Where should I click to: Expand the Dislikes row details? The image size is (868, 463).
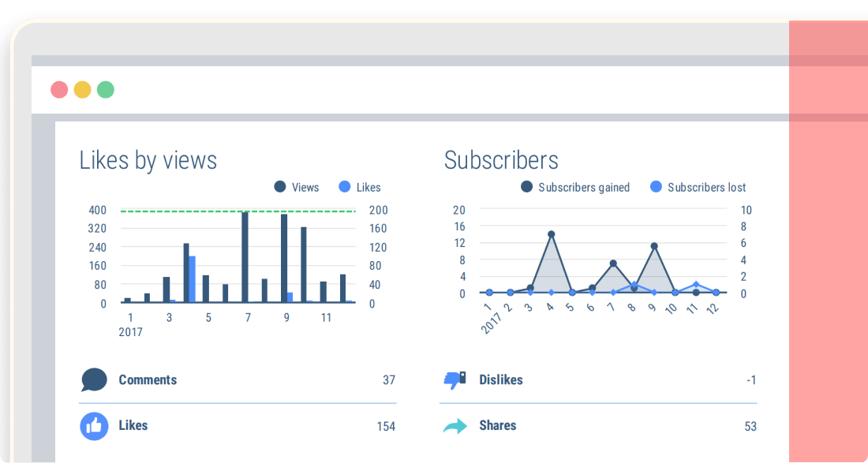tap(501, 379)
